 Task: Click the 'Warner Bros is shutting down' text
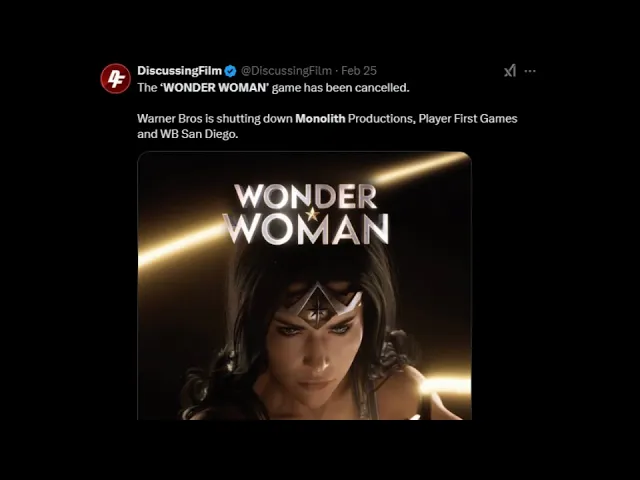[215, 118]
